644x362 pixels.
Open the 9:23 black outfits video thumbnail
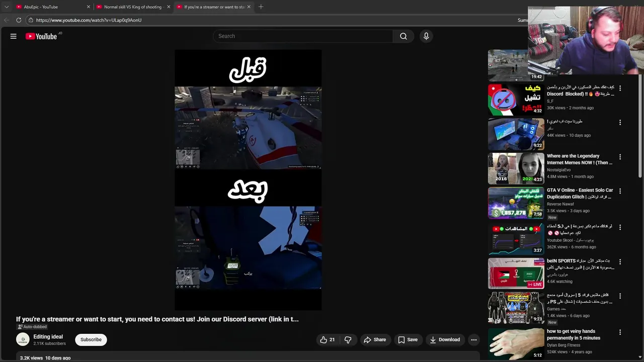click(x=516, y=308)
